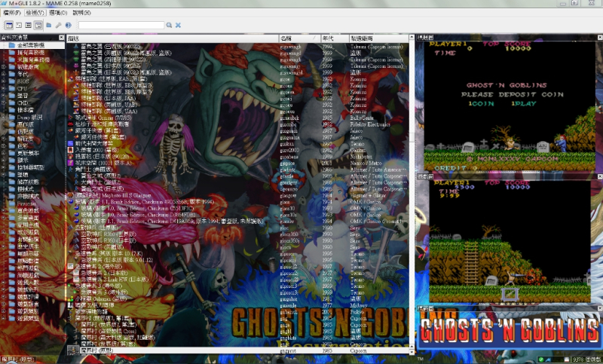Select the topmost highlighted folder in tree
Viewport: 603px width, 364px height.
coord(31,45)
